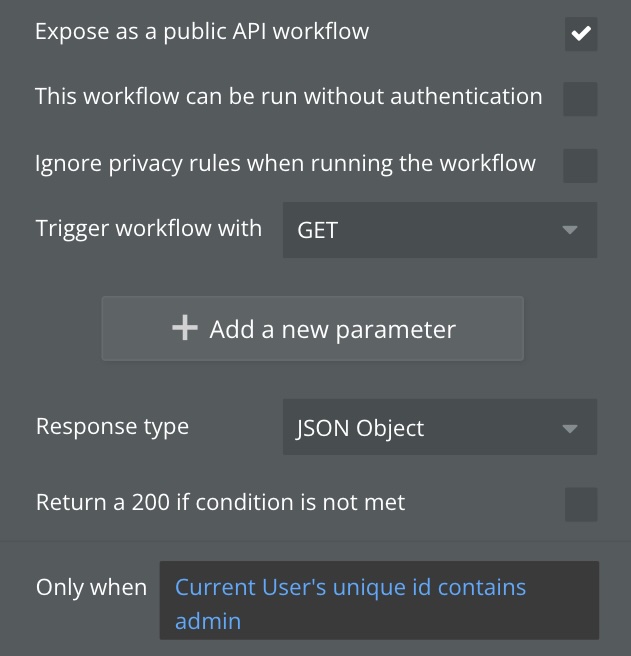Image resolution: width=631 pixels, height=656 pixels.
Task: Open the Response type JSON Object dropdown
Action: [x=439, y=428]
